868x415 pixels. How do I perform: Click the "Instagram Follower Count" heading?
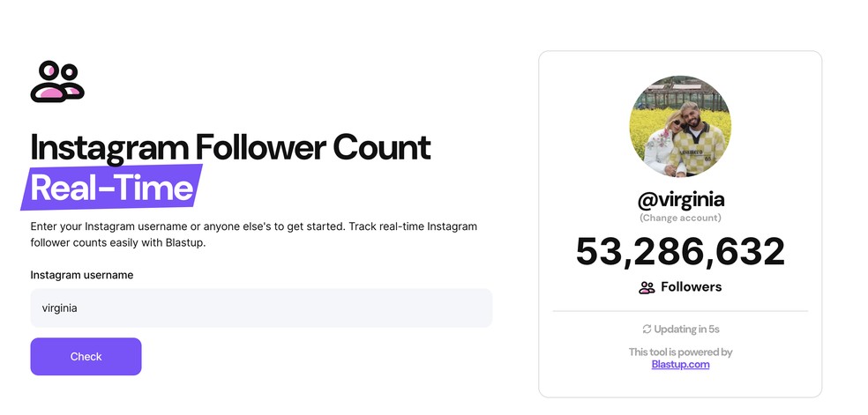point(230,147)
